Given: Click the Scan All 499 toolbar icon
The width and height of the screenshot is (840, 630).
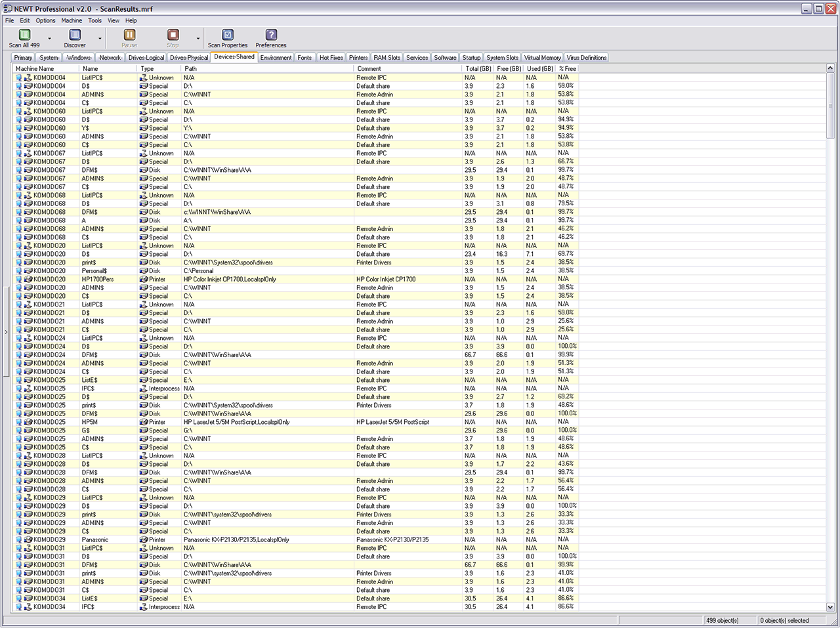Looking at the screenshot, I should (x=24, y=35).
